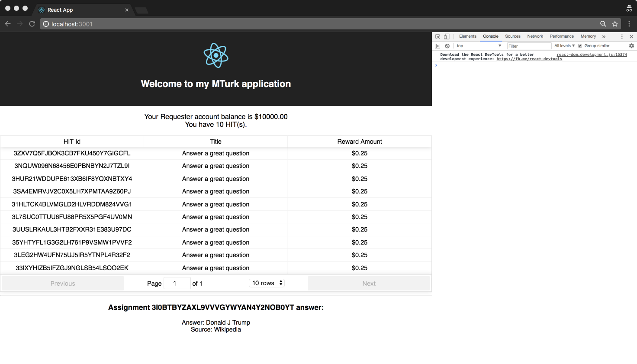Open the top execution context dropdown

479,46
